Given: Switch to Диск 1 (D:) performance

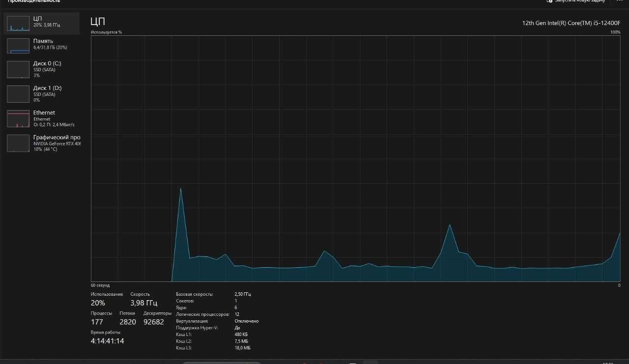Looking at the screenshot, I should tap(42, 94).
